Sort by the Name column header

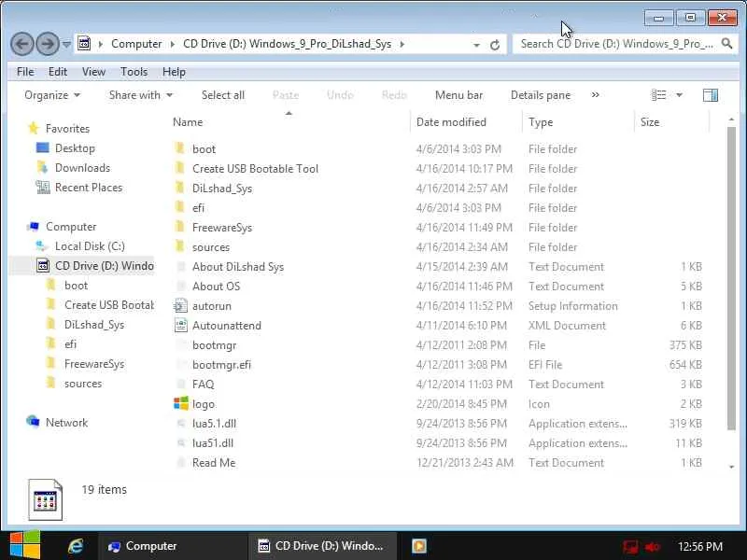click(188, 122)
